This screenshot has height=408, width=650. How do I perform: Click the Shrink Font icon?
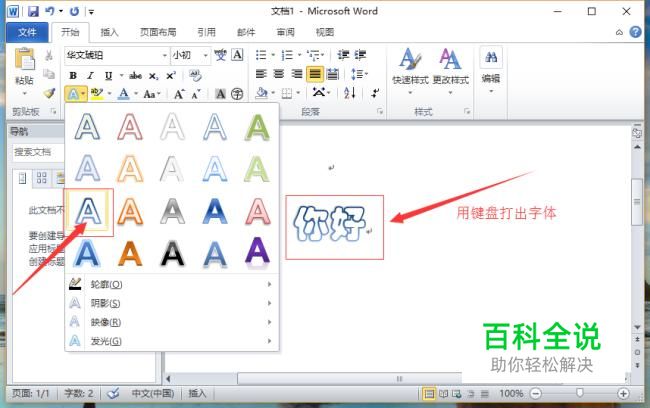[x=196, y=94]
